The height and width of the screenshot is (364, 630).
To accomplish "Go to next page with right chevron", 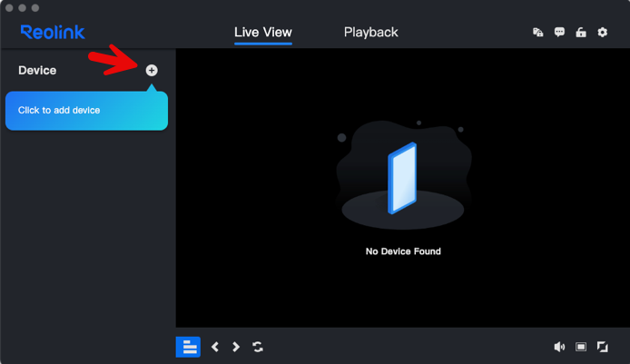I will (236, 347).
